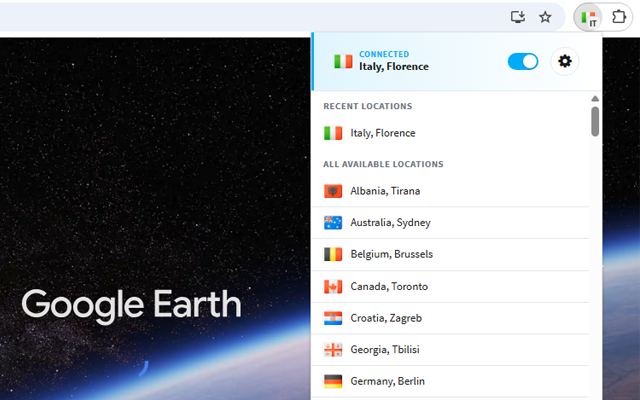Click the Canada flag icon
Viewport: 640px width, 400px height.
click(x=333, y=287)
